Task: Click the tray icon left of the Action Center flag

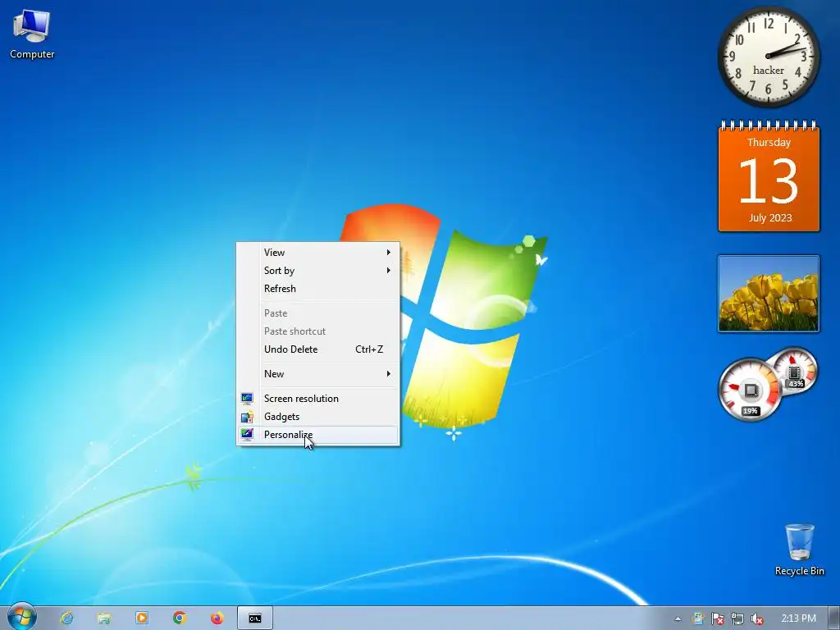Action: click(x=697, y=619)
